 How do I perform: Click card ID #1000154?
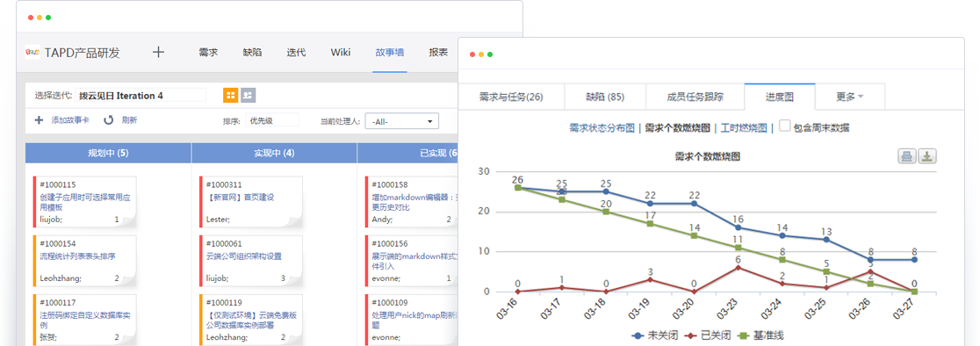(57, 243)
